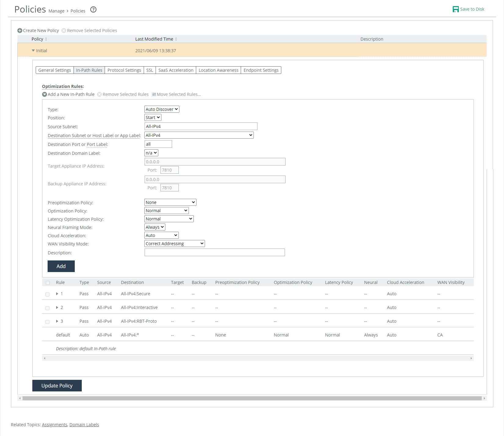Click the Destination Port input field
504x436 pixels.
pyautogui.click(x=158, y=144)
